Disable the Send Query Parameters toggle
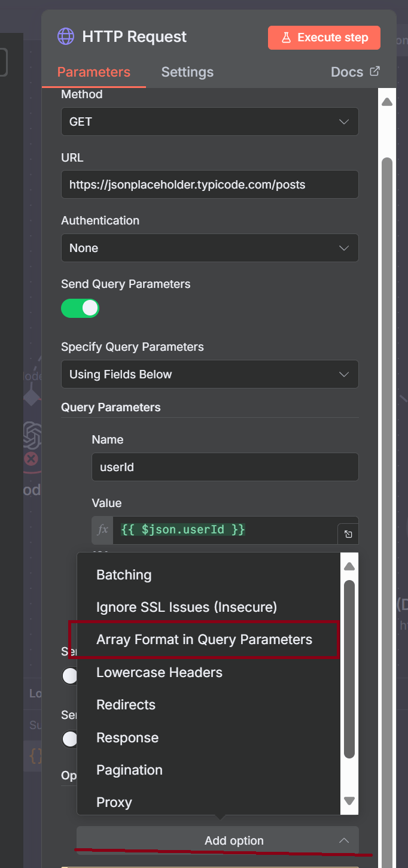This screenshot has width=408, height=868. tap(80, 308)
